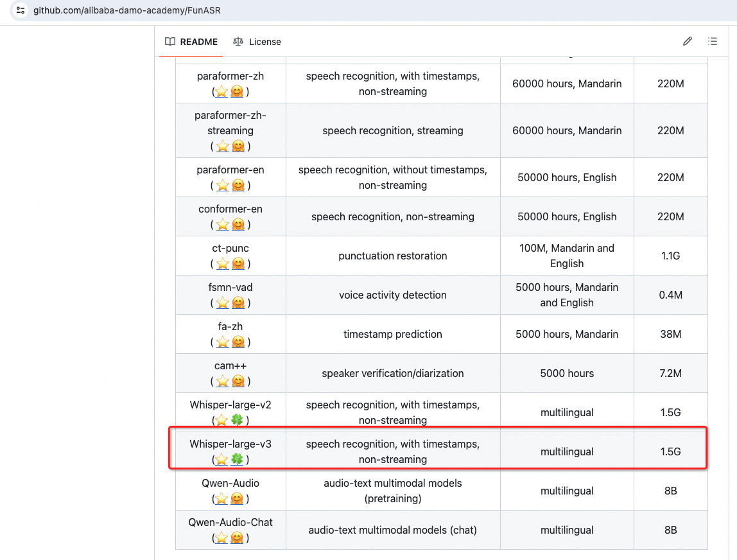Open star link under paraformer-zh-streaming
Screen dimensions: 737x560
223,146
